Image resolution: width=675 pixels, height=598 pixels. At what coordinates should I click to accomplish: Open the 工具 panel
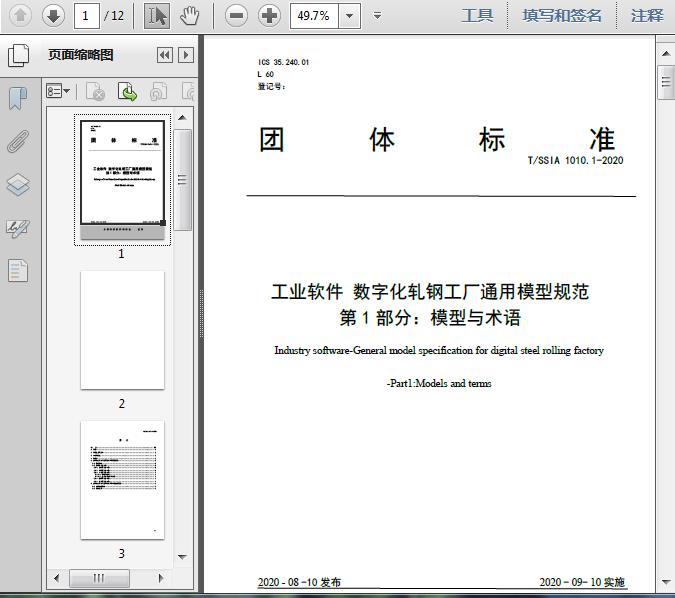477,16
